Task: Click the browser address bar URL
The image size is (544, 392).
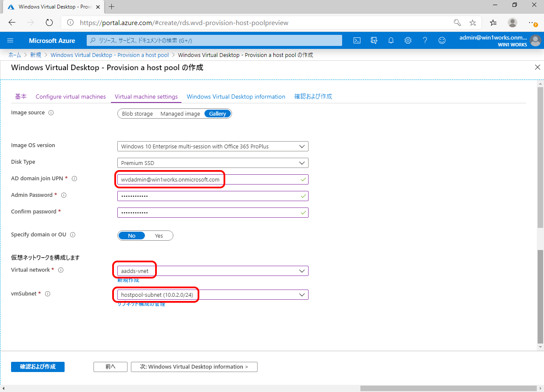Action: (184, 23)
